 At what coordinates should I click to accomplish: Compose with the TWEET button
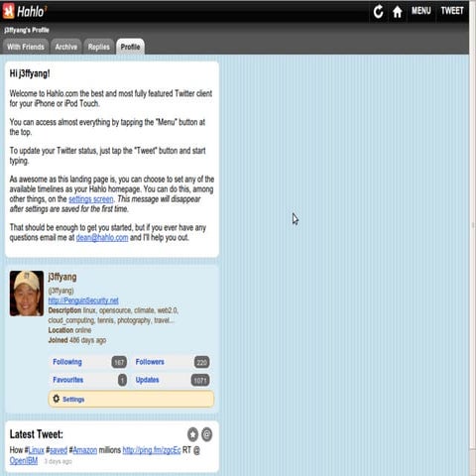point(452,11)
